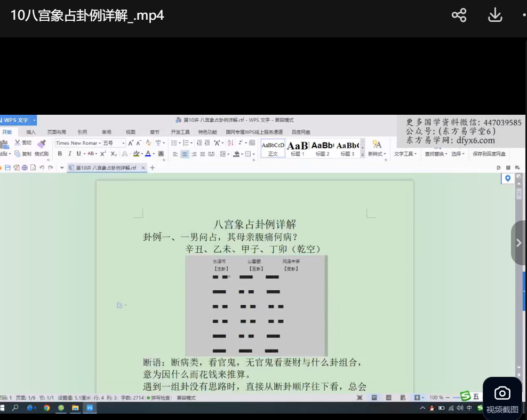Open the Times New Roman font dropdown
527x420 pixels.
pos(78,143)
